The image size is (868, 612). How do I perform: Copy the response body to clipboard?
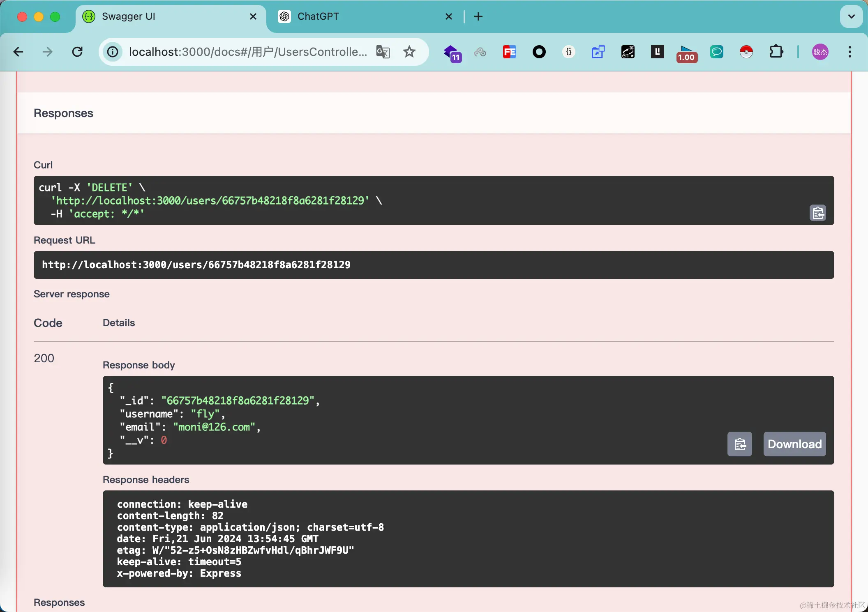click(739, 444)
